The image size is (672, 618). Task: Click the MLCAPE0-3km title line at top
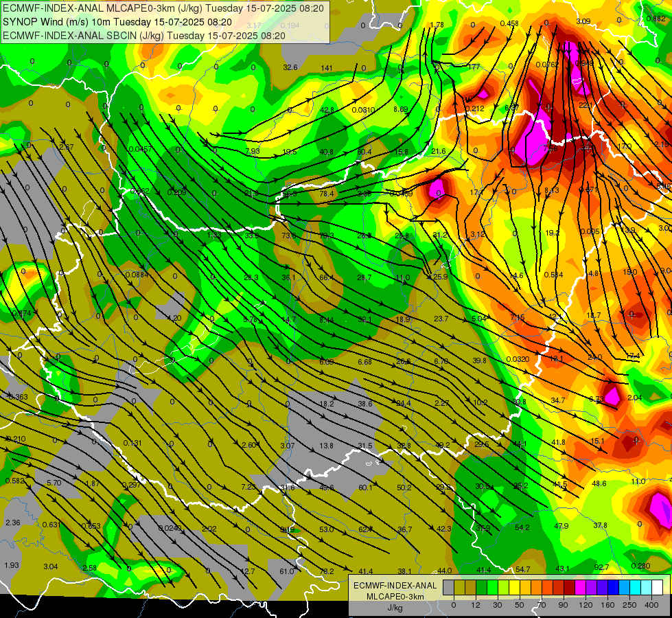click(x=164, y=8)
